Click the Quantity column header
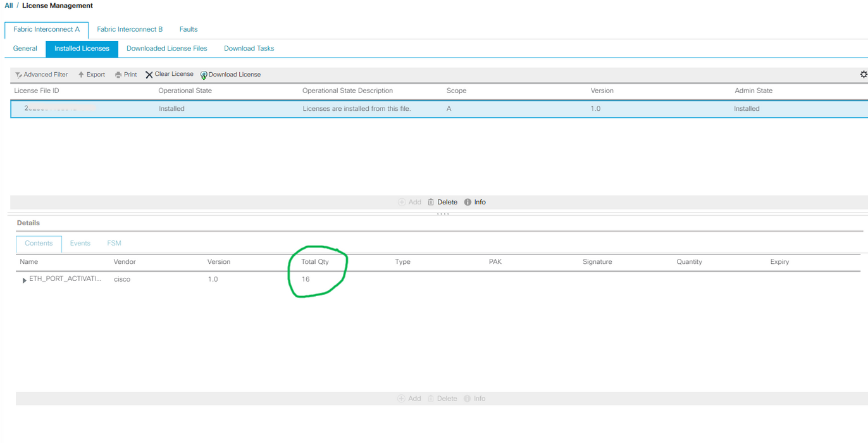 click(x=689, y=262)
